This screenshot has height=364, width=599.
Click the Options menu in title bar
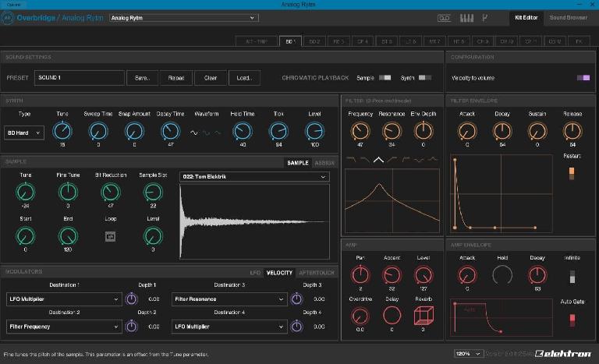[x=13, y=4]
